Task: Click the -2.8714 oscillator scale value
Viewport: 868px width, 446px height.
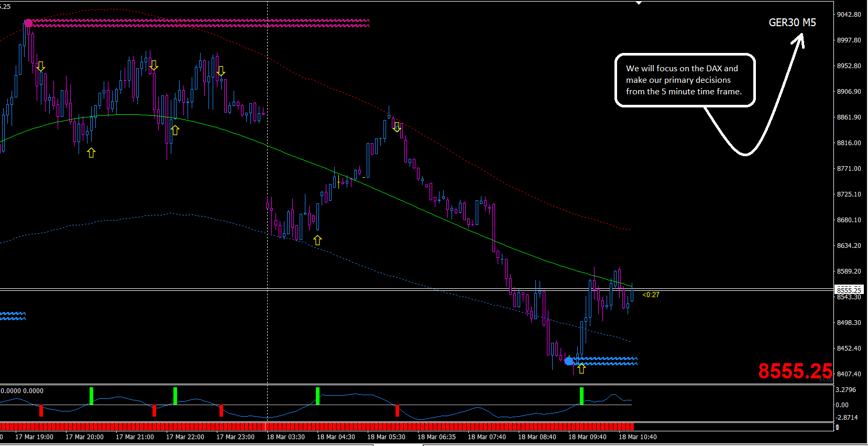Action: [847, 418]
